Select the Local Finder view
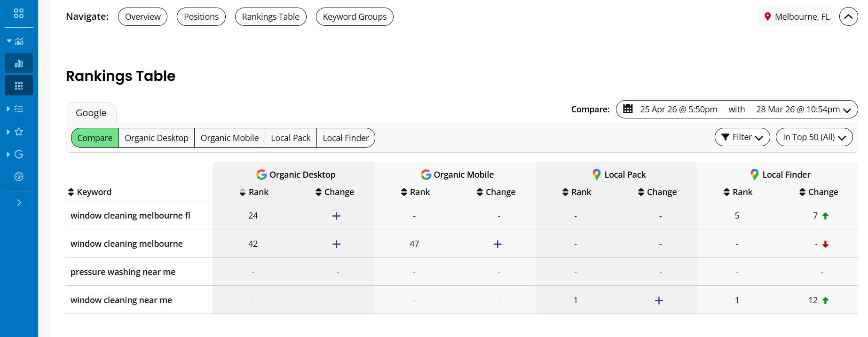Screen dimensions: 868x337 [346, 138]
